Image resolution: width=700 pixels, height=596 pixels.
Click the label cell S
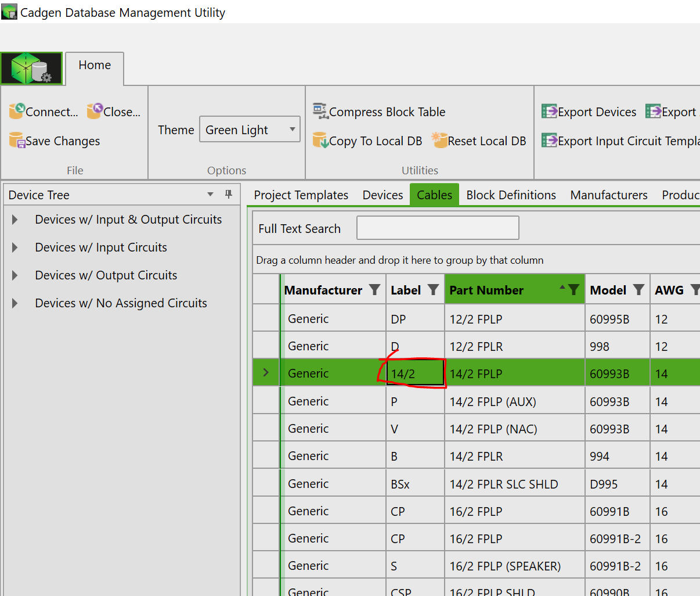point(415,566)
